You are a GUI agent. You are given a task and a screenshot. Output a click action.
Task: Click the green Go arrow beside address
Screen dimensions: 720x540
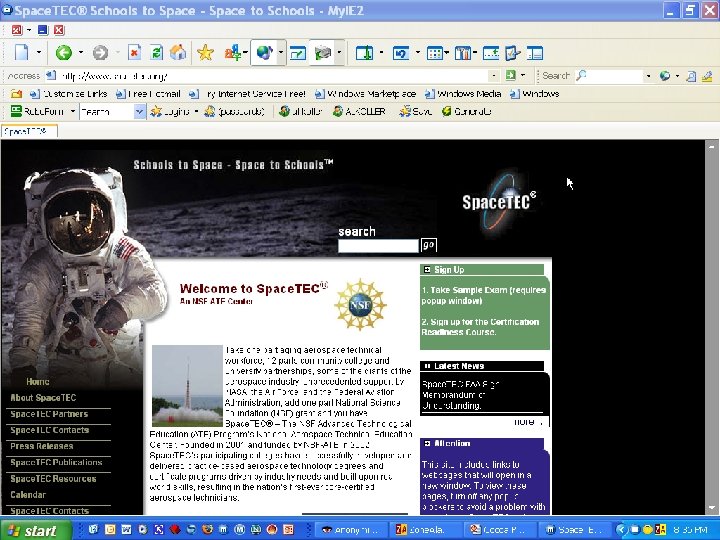click(x=511, y=75)
